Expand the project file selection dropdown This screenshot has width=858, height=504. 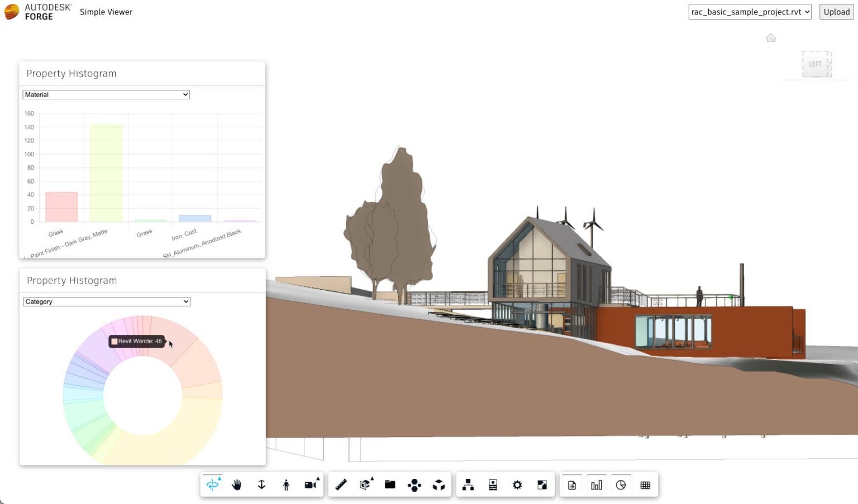(749, 12)
